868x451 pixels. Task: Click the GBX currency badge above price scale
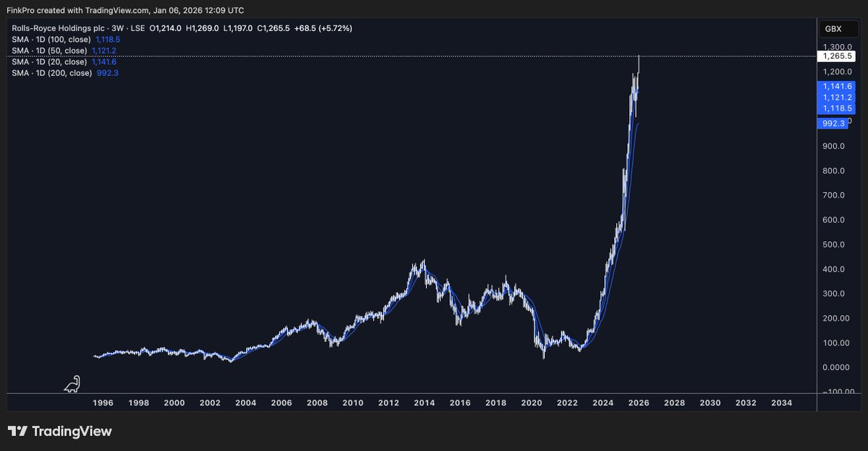(838, 29)
